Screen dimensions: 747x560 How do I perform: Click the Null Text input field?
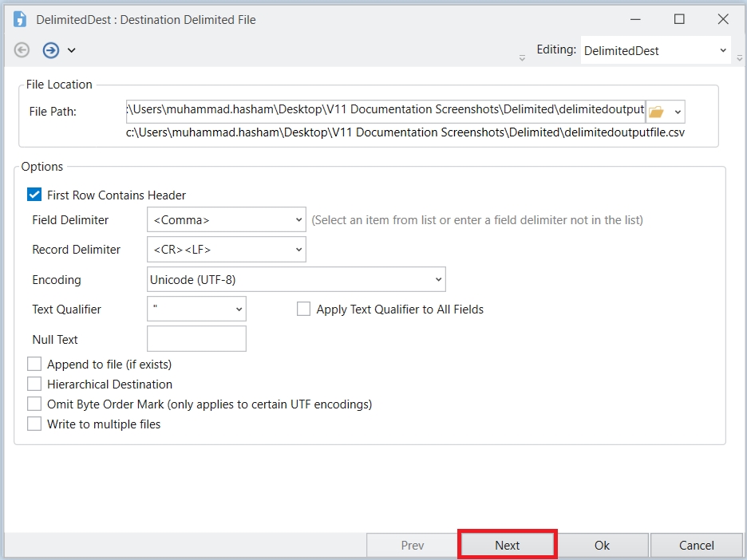click(196, 339)
